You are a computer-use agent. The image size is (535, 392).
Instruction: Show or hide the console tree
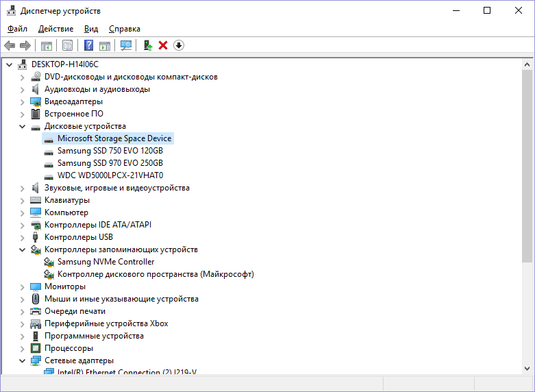tap(47, 45)
